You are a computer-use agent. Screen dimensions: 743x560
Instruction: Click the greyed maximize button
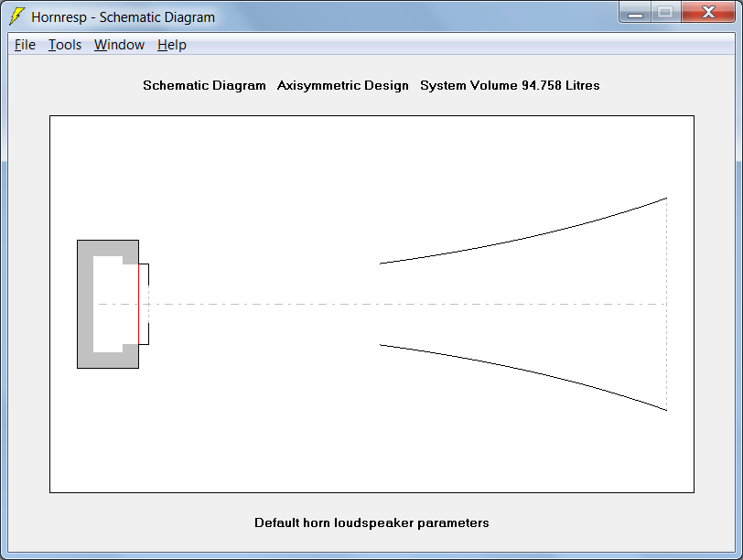[x=666, y=12]
